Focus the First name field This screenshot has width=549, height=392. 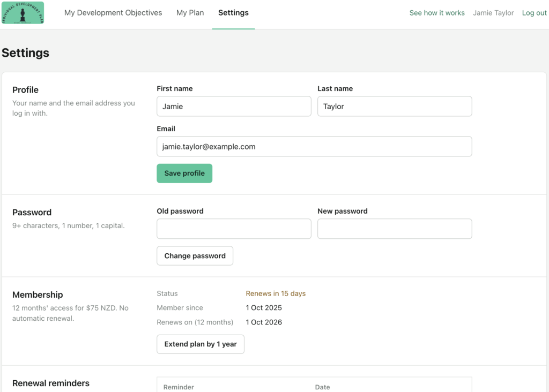[234, 107]
